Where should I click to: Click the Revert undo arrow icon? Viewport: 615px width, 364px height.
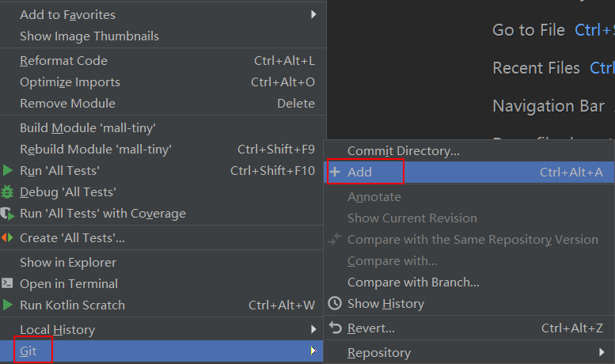336,328
